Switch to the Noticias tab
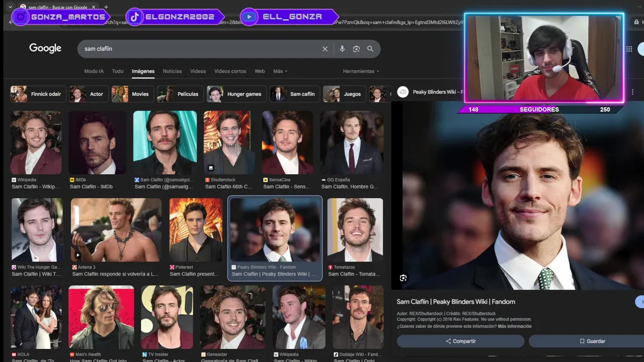This screenshot has width=644, height=362. [172, 71]
